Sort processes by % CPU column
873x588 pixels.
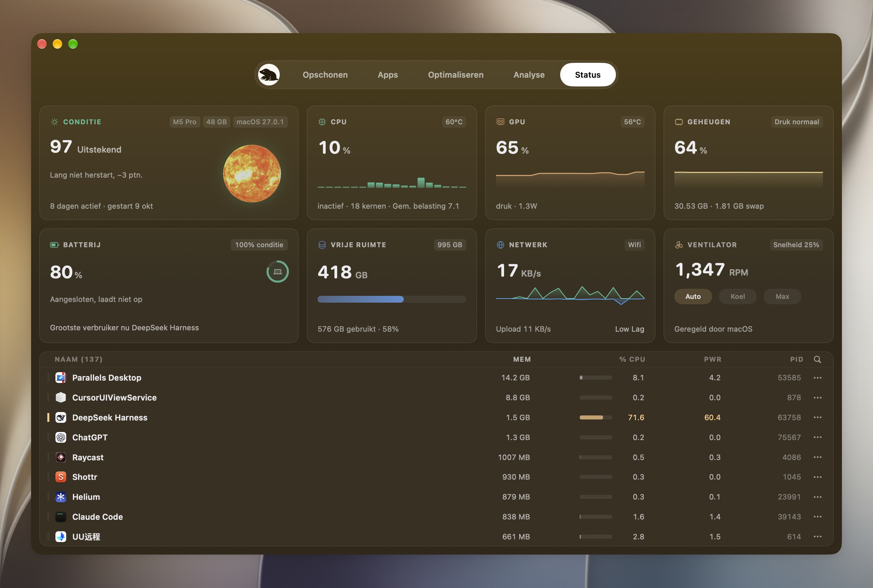pos(632,359)
